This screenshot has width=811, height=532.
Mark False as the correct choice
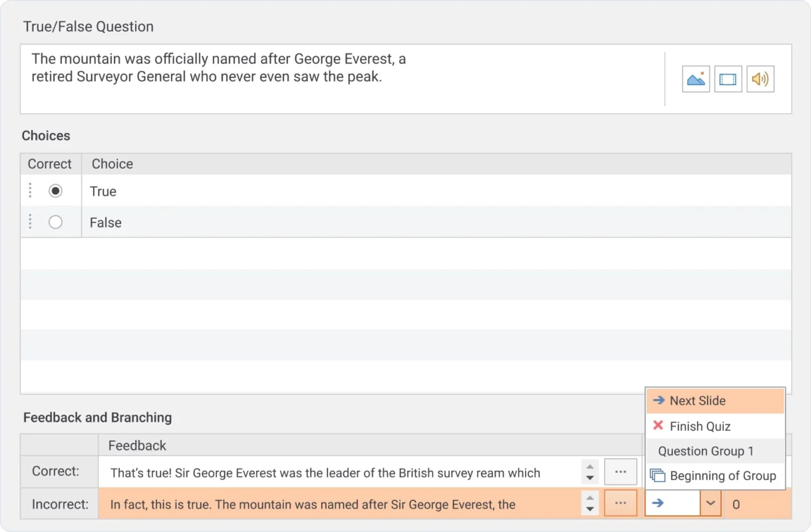55,222
